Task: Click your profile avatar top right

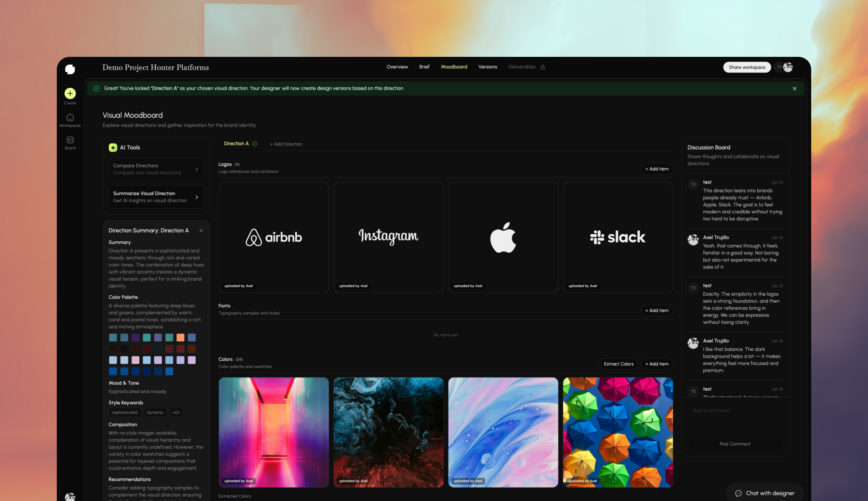Action: click(788, 67)
